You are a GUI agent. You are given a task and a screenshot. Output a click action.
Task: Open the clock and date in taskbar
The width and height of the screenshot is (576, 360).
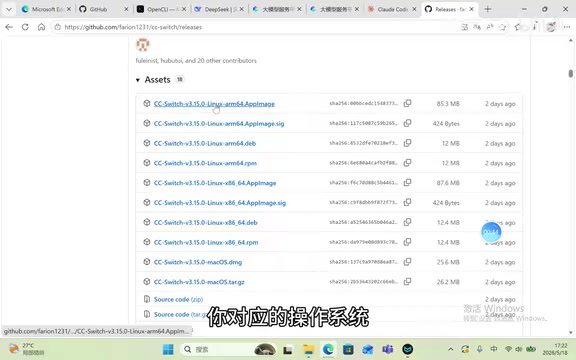point(555,349)
